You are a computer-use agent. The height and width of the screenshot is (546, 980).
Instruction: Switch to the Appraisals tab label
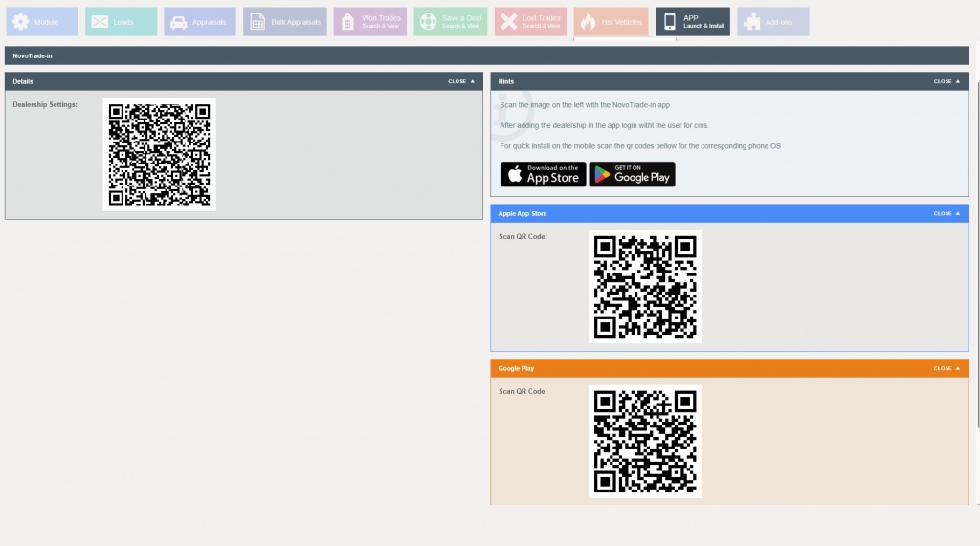[209, 22]
